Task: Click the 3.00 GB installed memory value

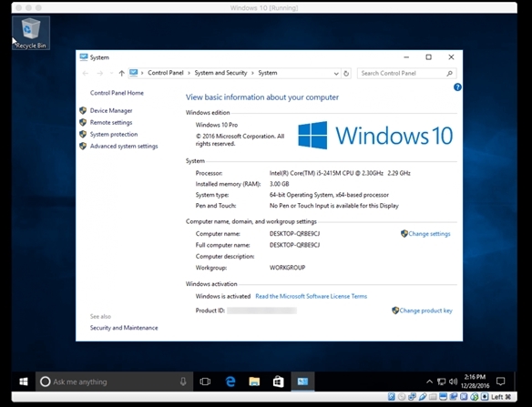Action: 280,184
